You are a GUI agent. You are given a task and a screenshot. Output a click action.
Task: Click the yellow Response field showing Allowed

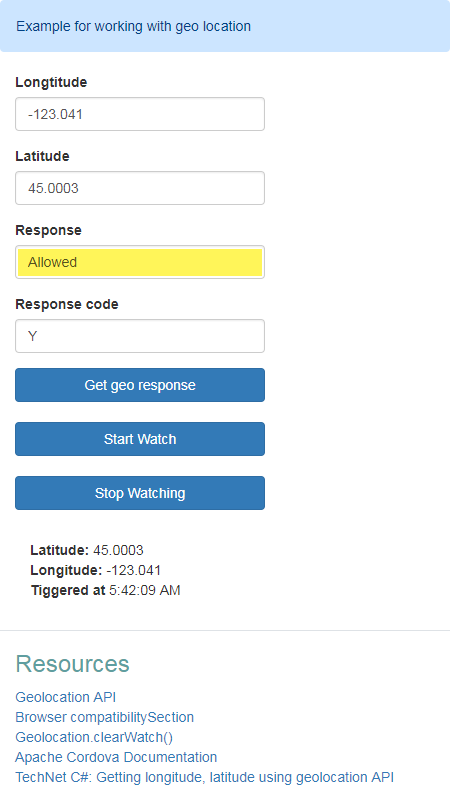pos(140,262)
